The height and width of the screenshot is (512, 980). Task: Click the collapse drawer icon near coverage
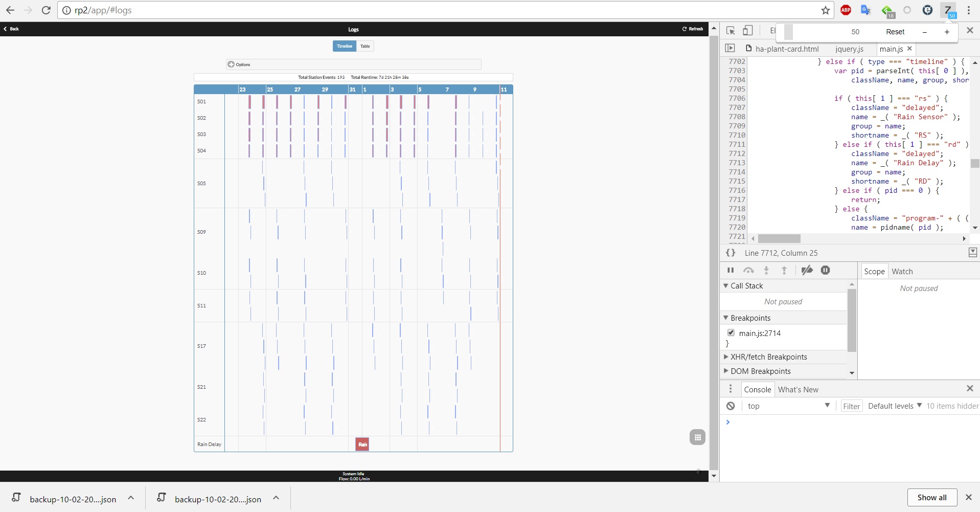click(972, 252)
